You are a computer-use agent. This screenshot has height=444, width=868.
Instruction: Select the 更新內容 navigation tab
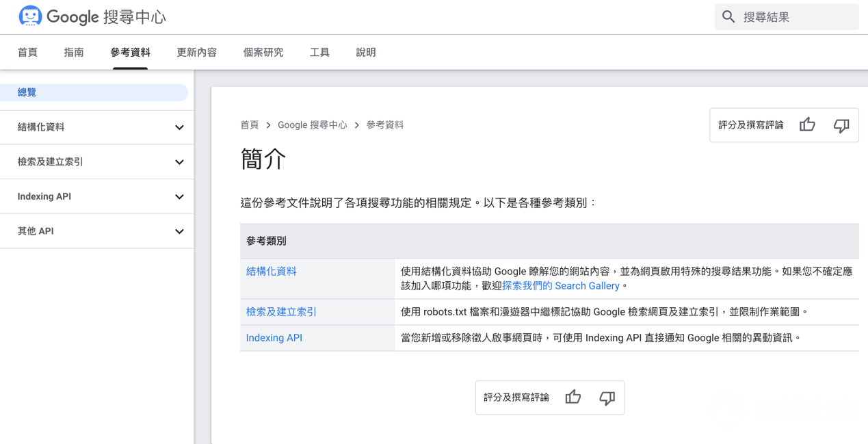(196, 52)
